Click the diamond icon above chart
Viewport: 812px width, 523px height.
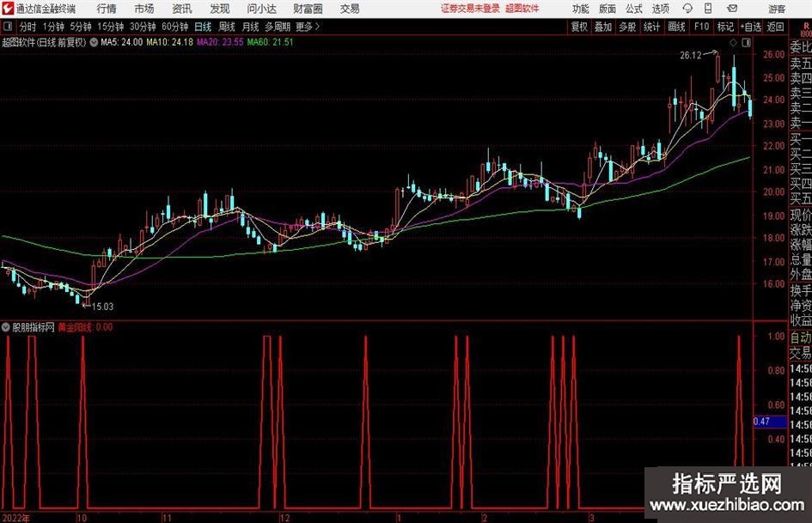click(x=733, y=43)
